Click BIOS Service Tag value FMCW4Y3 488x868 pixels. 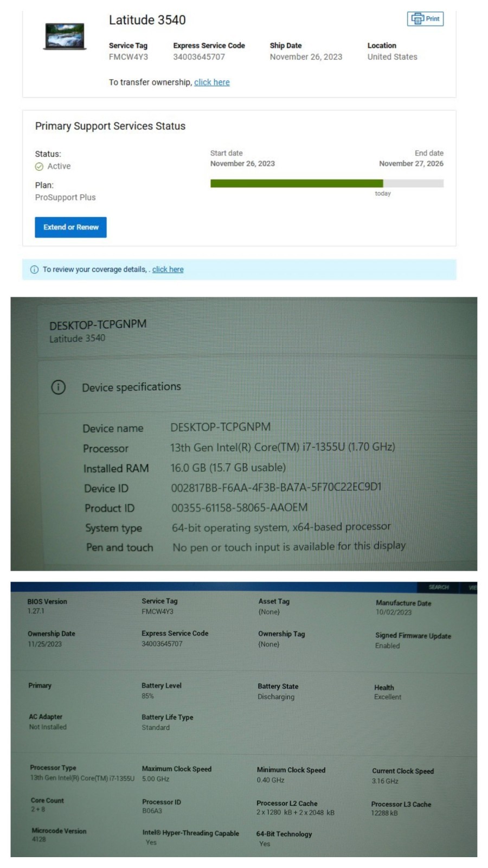coord(157,611)
